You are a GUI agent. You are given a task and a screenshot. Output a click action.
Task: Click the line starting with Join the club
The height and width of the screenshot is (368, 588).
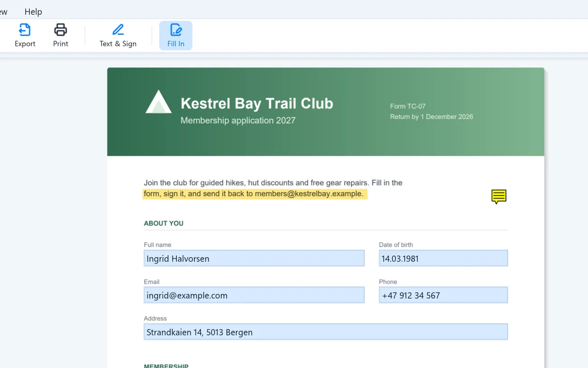[273, 183]
